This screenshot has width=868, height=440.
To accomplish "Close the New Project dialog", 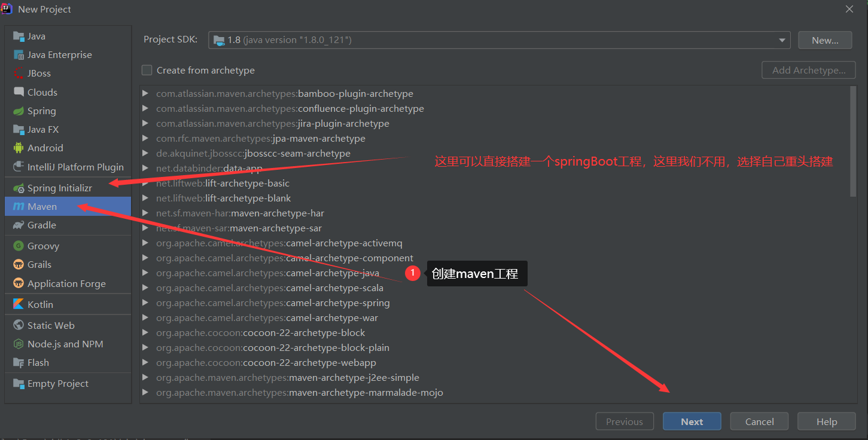I will click(849, 9).
